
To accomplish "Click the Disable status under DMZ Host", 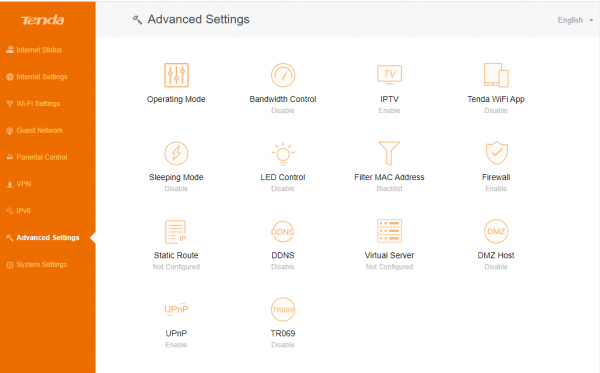I will tap(496, 267).
